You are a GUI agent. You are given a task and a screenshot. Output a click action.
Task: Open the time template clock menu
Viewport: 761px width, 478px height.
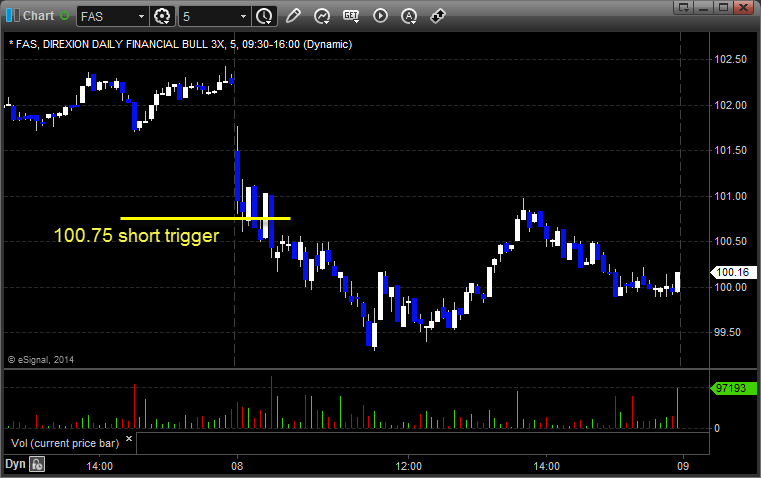pyautogui.click(x=265, y=16)
